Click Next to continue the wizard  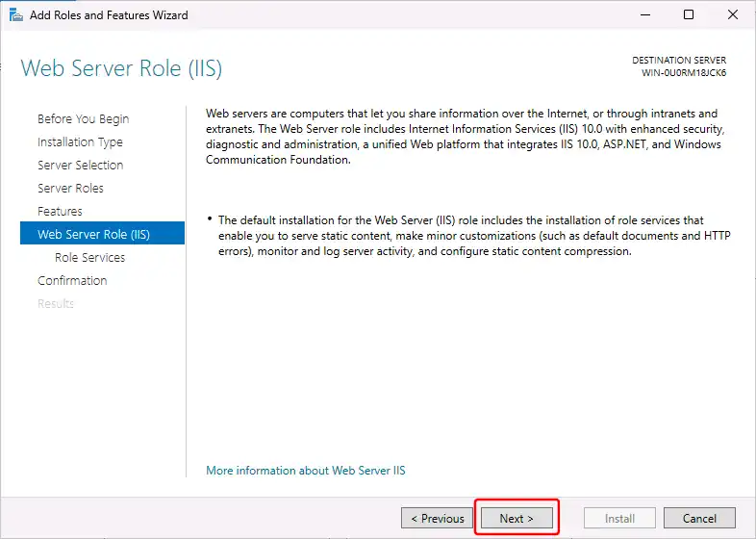(517, 519)
